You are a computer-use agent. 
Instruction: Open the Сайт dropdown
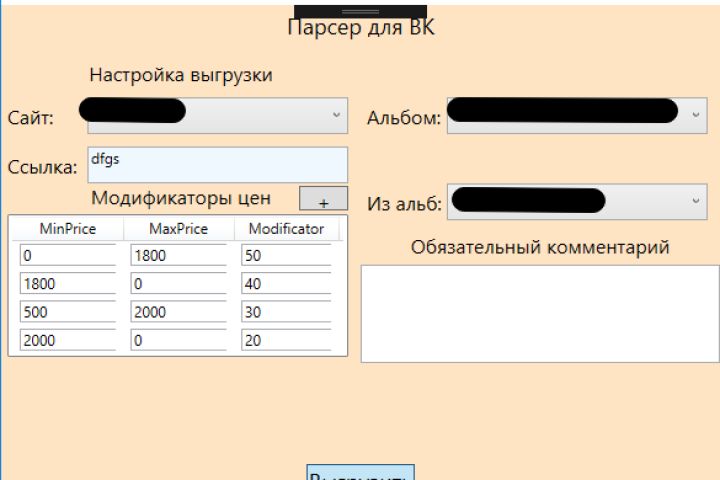218,116
